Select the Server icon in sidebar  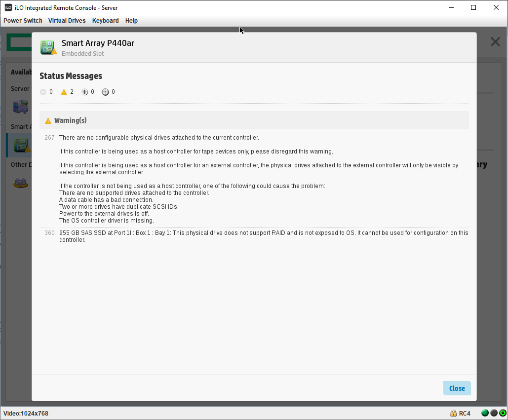point(20,107)
